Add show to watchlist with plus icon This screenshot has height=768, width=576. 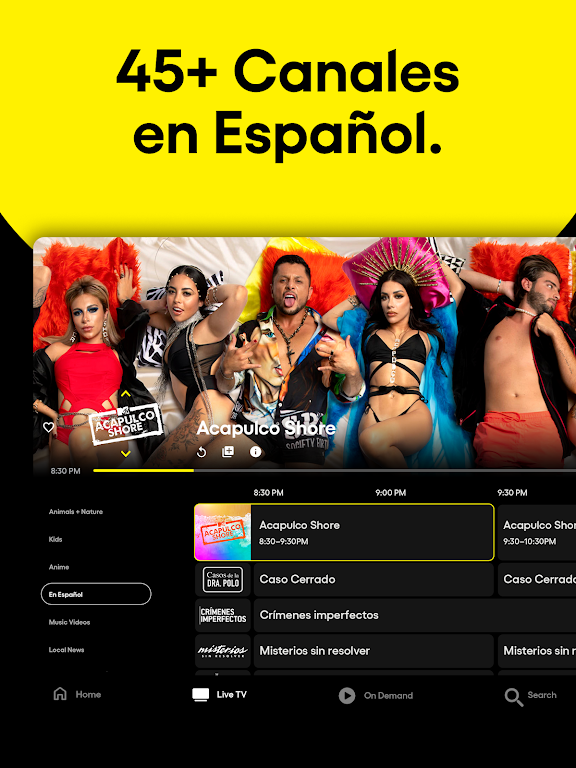point(228,452)
